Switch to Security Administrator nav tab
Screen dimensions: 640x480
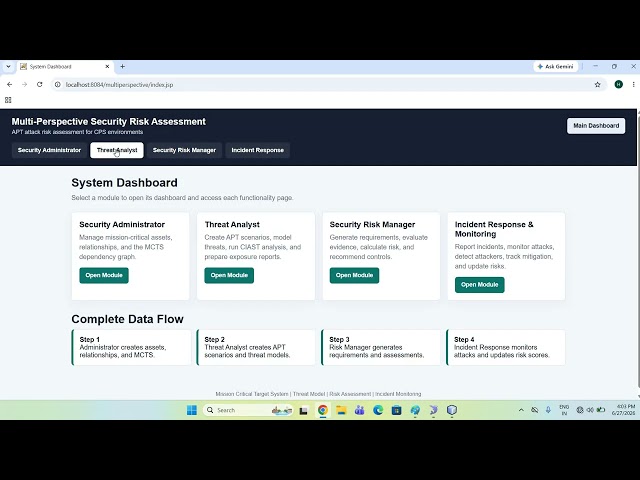tap(49, 150)
